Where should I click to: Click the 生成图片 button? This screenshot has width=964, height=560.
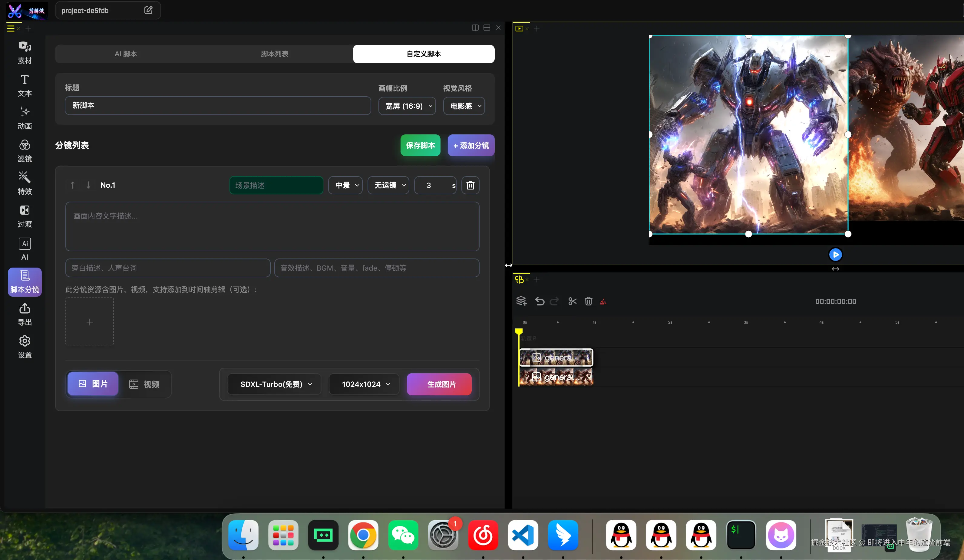coord(439,384)
